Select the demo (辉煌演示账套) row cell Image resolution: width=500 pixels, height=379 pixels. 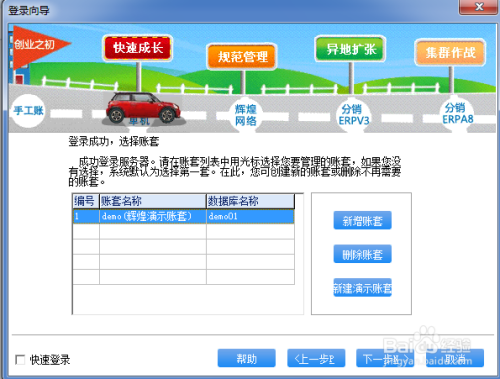coord(153,216)
